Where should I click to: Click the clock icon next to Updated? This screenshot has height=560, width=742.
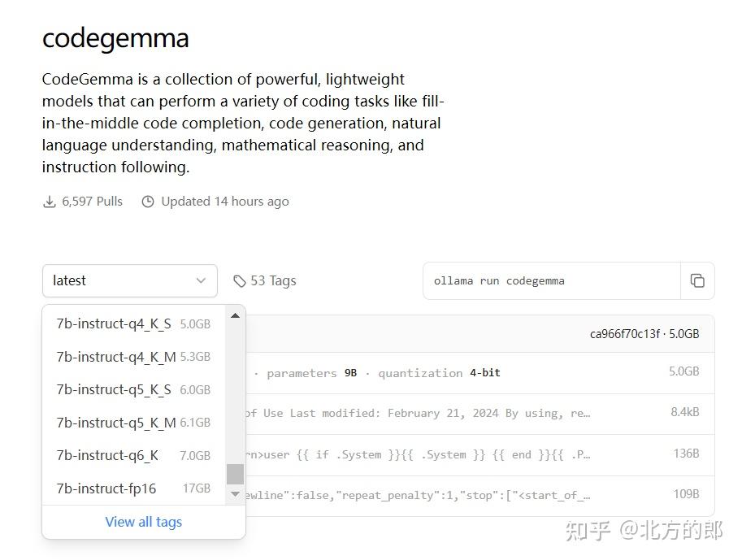pos(148,201)
